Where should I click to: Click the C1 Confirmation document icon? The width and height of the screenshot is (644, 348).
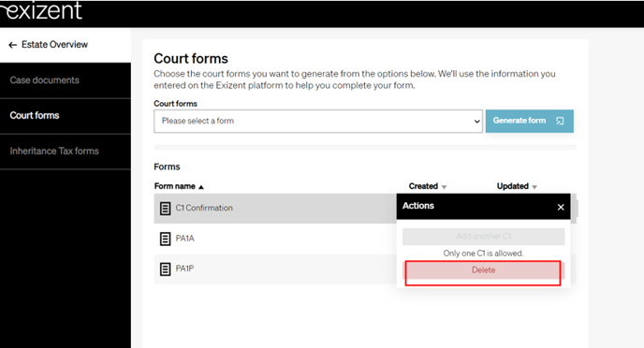tap(165, 209)
